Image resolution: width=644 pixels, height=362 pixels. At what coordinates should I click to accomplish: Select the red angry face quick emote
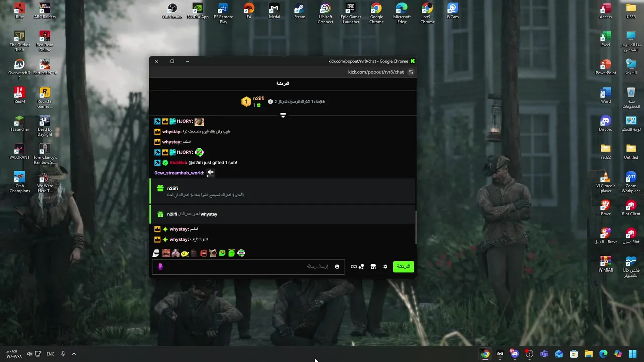coord(203,253)
